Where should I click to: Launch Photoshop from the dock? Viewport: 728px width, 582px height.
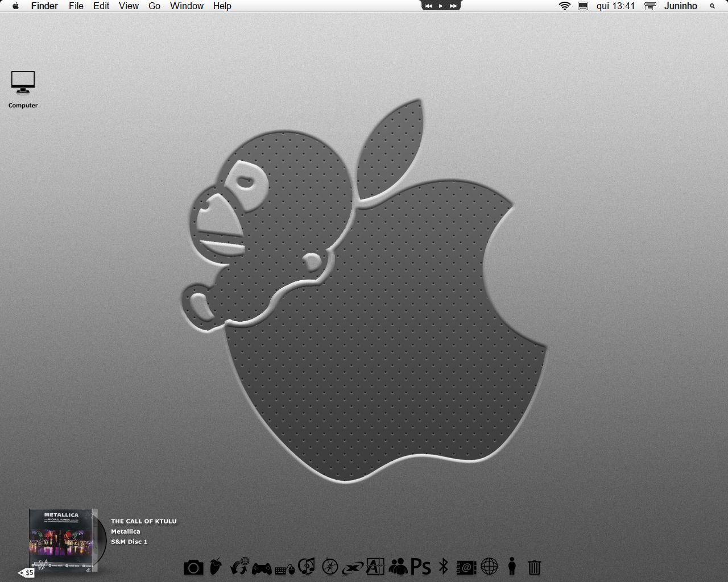point(421,567)
